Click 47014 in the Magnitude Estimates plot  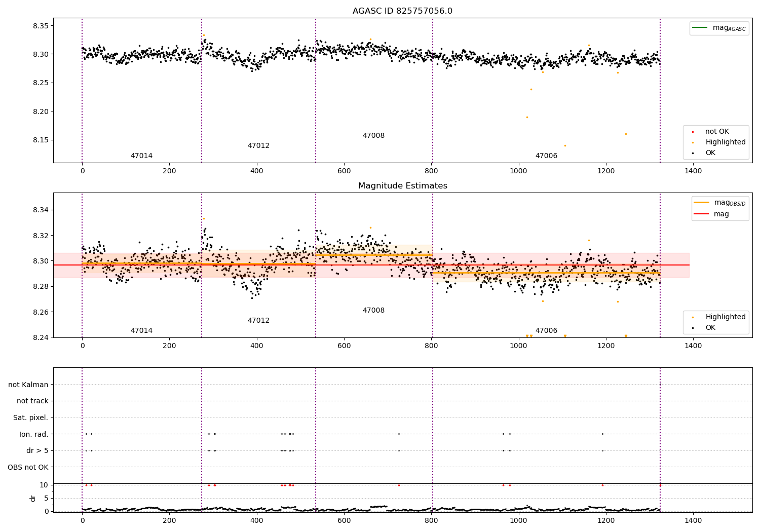tap(141, 331)
